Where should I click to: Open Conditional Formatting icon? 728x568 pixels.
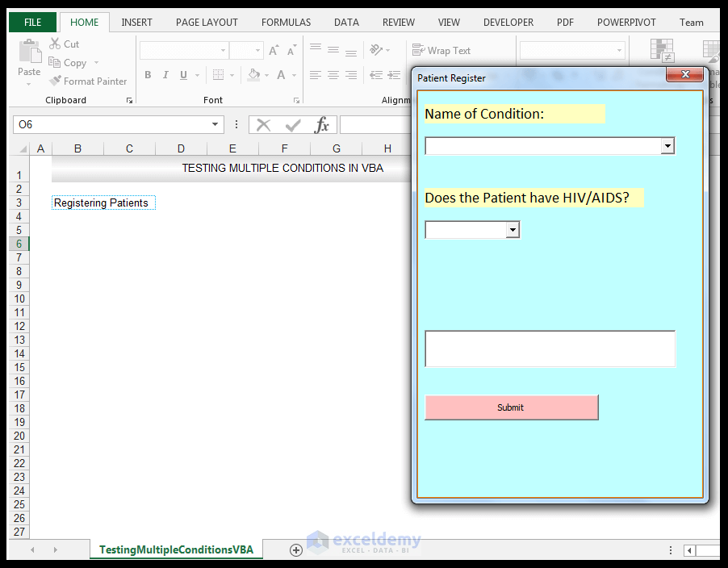click(x=662, y=50)
